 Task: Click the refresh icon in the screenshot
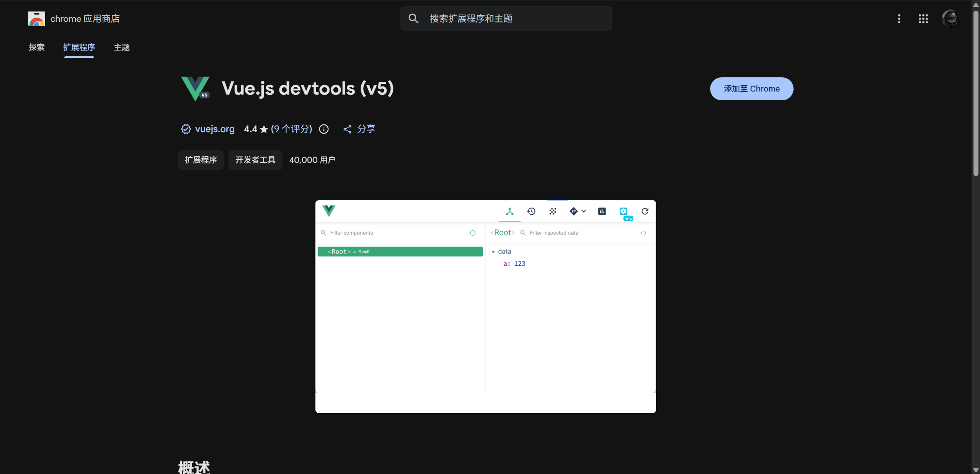645,211
